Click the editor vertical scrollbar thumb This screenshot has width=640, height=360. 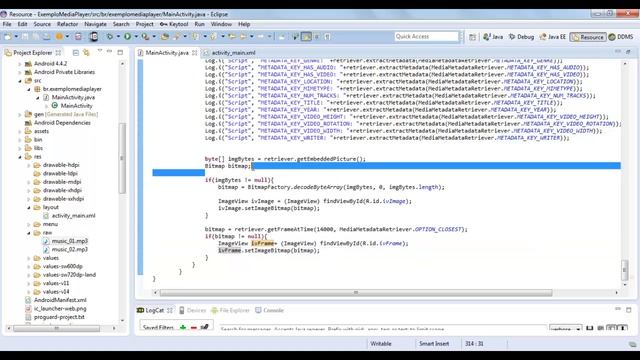(x=624, y=269)
